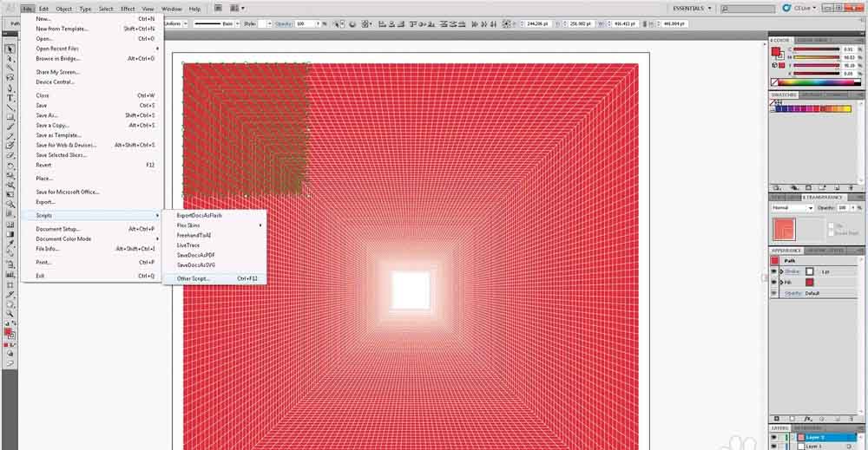Viewport: 868px width, 450px height.
Task: Click the Transparency panel Opacity input field
Action: pos(843,207)
